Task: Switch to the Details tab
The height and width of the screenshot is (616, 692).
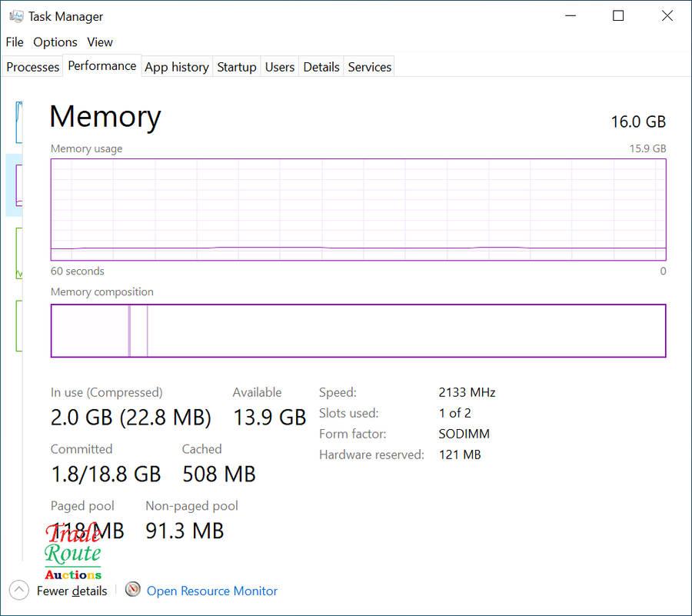Action: click(x=321, y=67)
